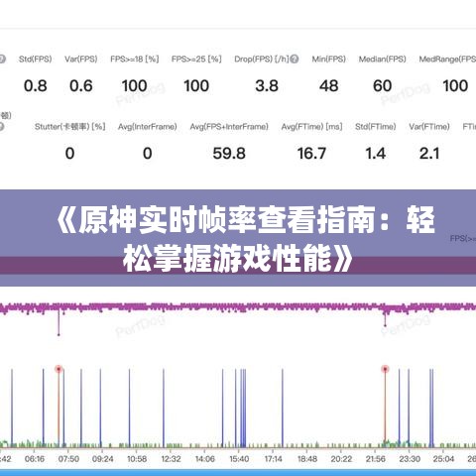The image size is (476, 476).
Task: Click the FPS>=25 [%] label
Action: pyautogui.click(x=196, y=59)
